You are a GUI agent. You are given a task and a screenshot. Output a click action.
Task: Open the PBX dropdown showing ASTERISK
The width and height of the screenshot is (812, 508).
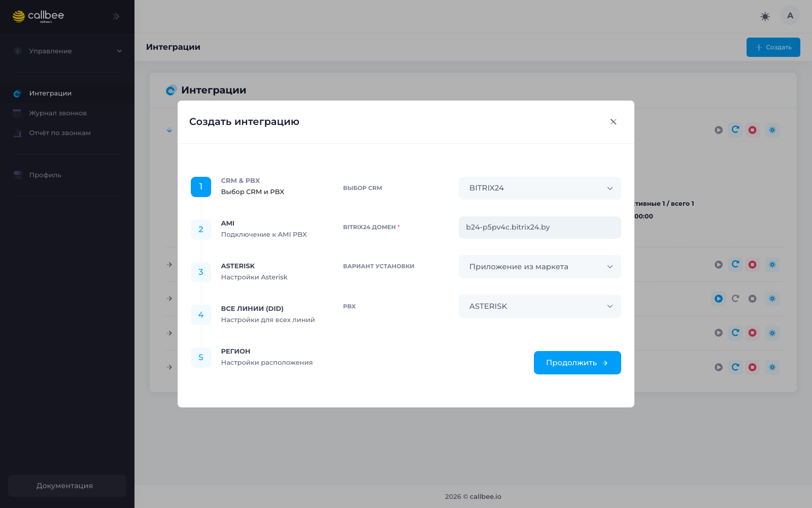[x=540, y=306]
